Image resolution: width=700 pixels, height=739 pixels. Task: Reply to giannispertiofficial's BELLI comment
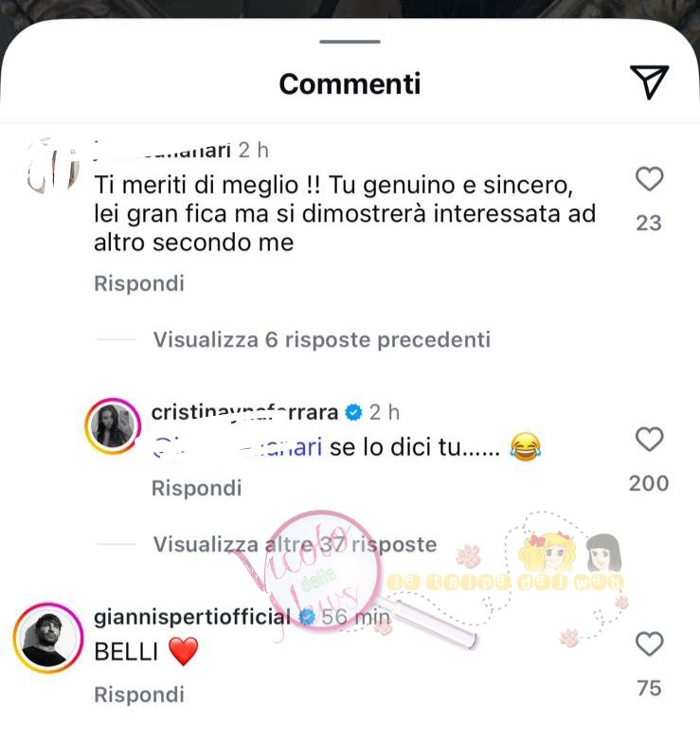pos(139,694)
